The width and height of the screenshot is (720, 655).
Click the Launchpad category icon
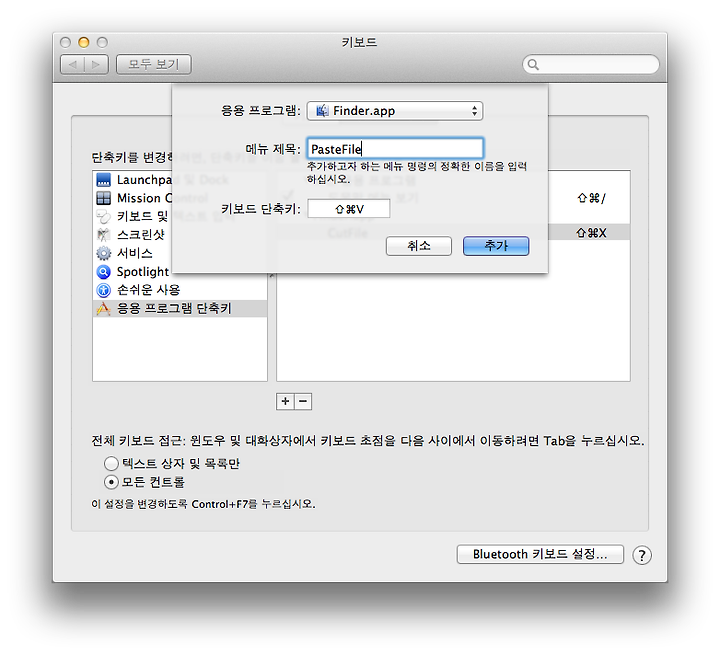pyautogui.click(x=104, y=180)
